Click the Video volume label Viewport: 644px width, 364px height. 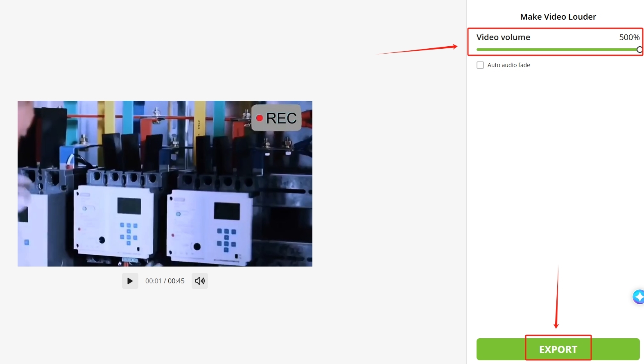point(503,37)
